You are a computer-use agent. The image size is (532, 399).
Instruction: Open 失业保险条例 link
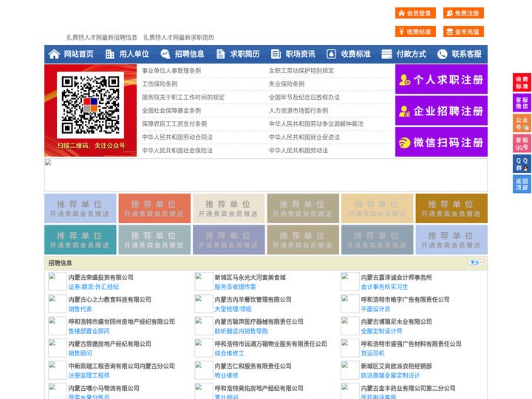[x=287, y=83]
